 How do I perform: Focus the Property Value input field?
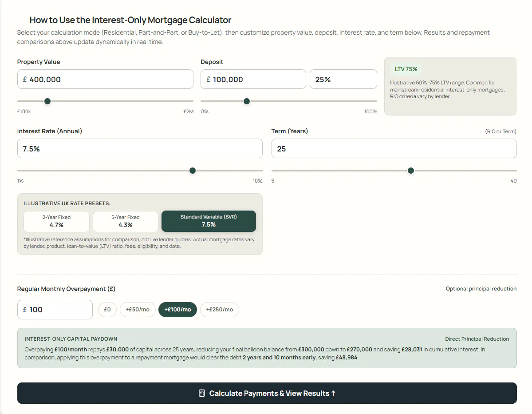pyautogui.click(x=105, y=79)
